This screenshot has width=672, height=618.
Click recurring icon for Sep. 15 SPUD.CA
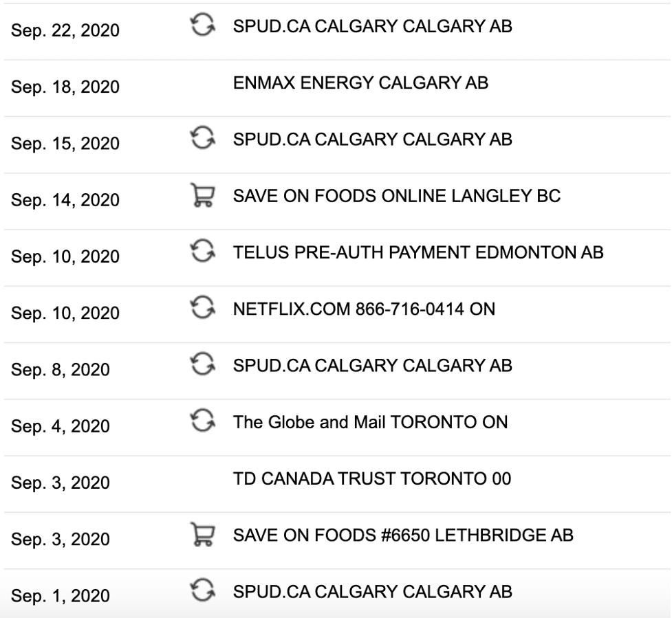click(x=203, y=138)
